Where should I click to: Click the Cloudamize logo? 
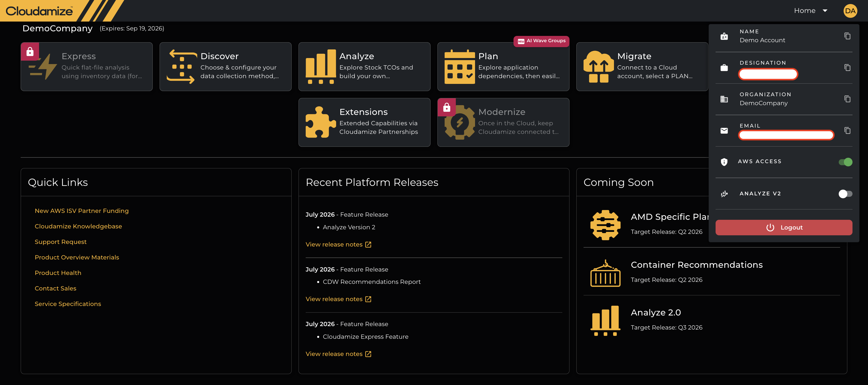(x=39, y=11)
